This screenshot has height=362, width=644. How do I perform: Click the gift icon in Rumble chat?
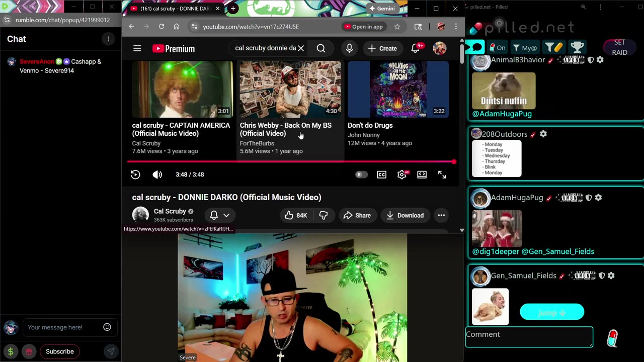point(29,351)
